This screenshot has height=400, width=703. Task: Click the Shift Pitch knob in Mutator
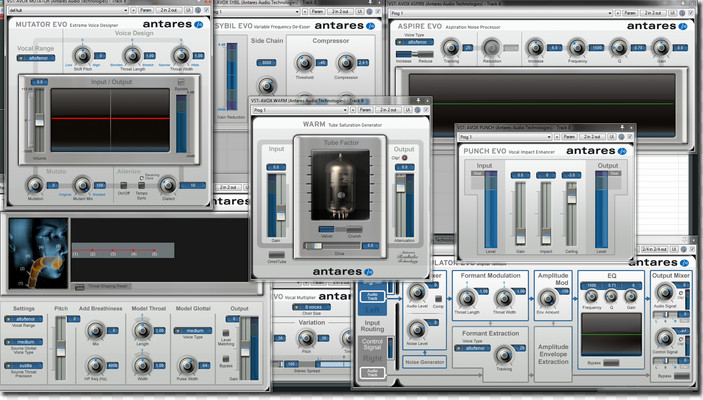point(82,56)
